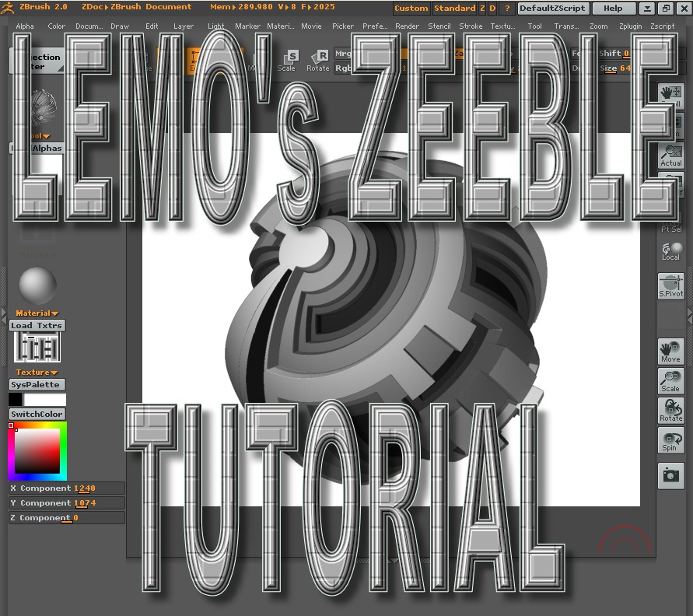
Task: Click the left tray divider arrows
Action: [x=4, y=317]
